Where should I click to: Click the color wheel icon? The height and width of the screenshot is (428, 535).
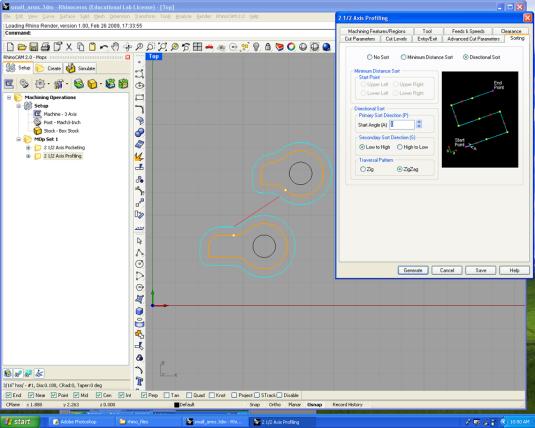(x=291, y=46)
